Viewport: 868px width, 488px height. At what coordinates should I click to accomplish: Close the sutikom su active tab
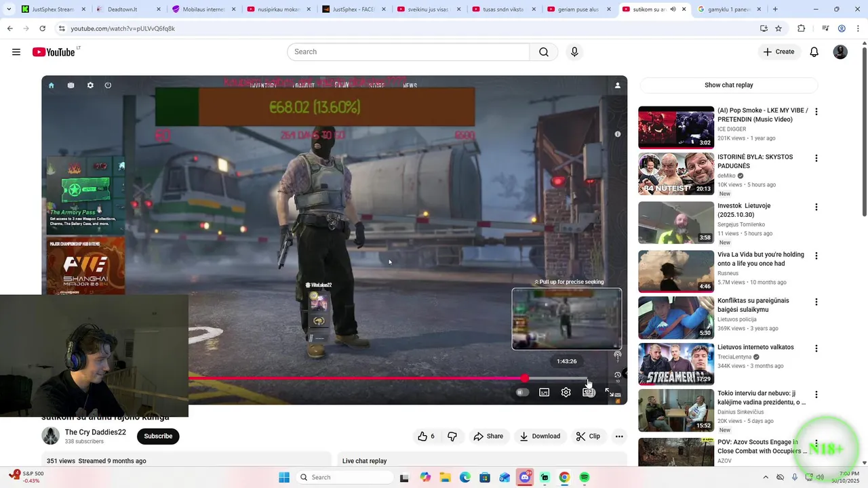click(684, 9)
